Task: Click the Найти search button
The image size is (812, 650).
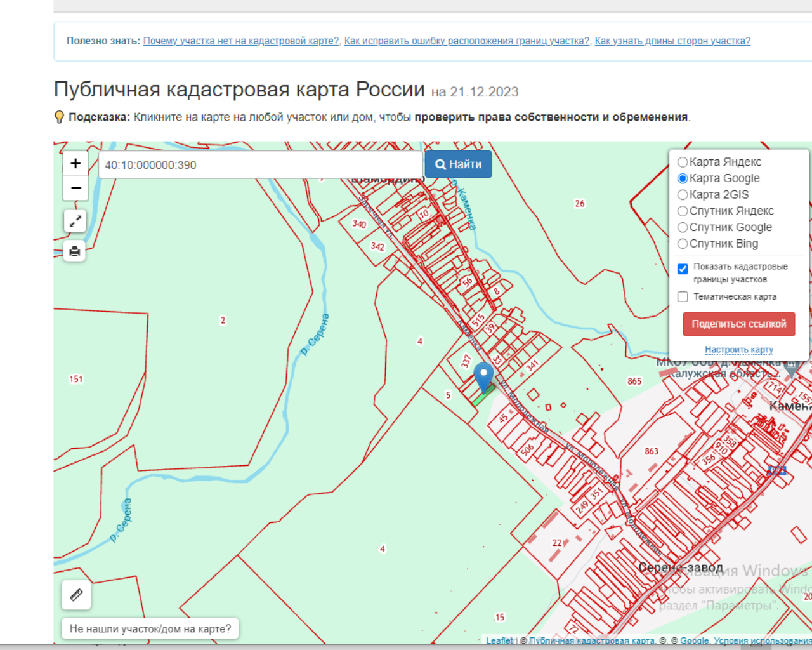Action: coord(458,164)
